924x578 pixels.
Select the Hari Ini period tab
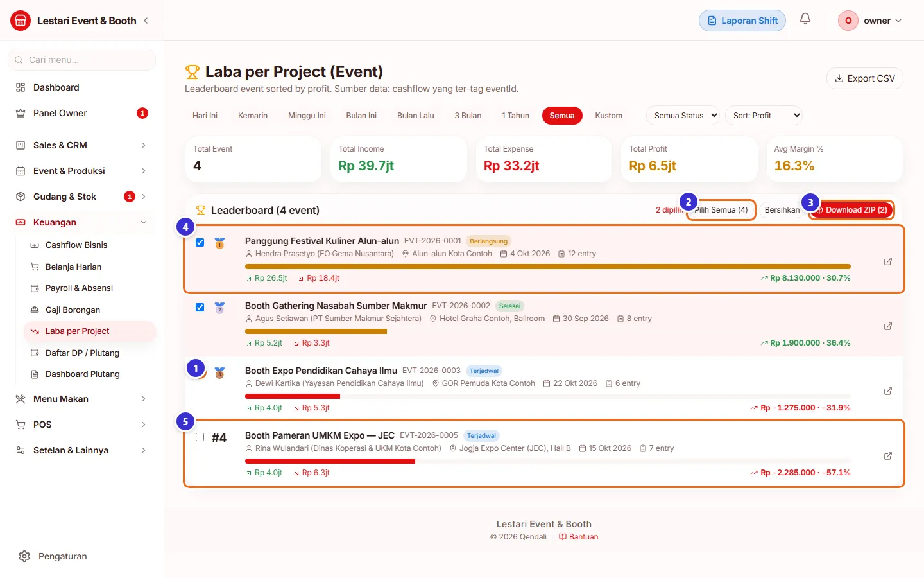click(205, 116)
